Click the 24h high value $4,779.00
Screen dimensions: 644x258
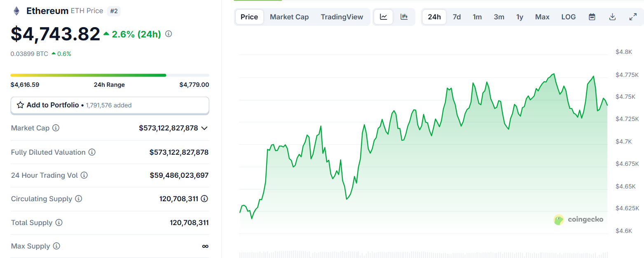coord(194,85)
